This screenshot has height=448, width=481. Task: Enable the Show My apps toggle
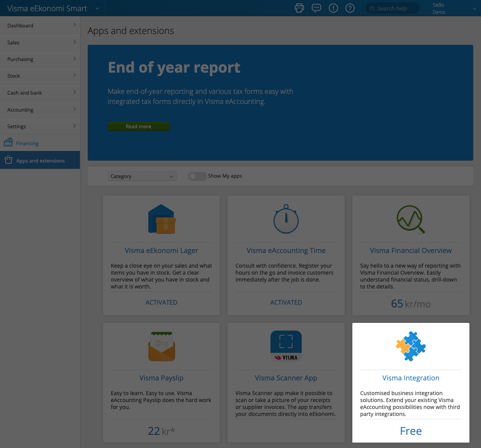pos(197,176)
